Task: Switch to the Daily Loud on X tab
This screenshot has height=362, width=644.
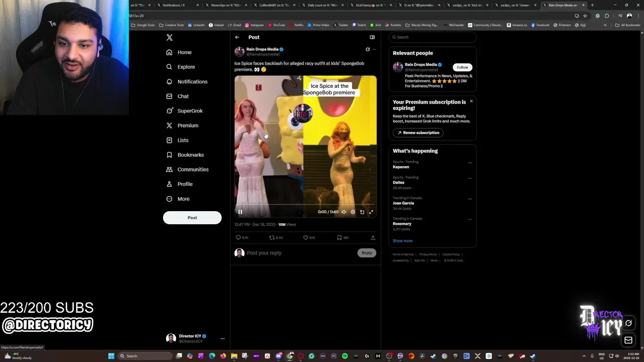Action: [323, 5]
